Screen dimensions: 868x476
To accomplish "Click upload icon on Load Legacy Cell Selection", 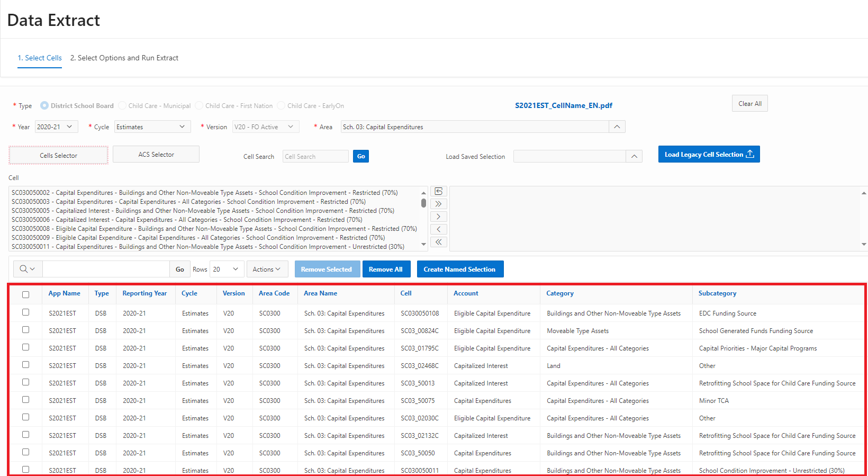I will (x=750, y=154).
